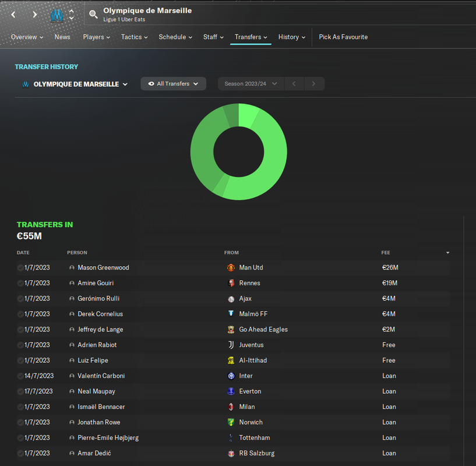Image resolution: width=476 pixels, height=466 pixels.
Task: Tick the circle on Gerónimo Rulli row
Action: pyautogui.click(x=20, y=299)
